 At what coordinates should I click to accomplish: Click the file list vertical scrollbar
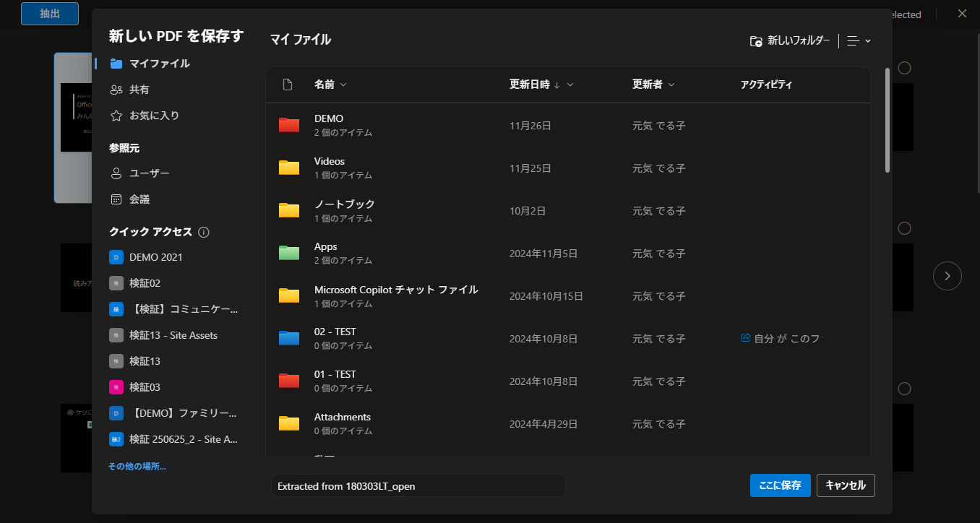click(887, 120)
